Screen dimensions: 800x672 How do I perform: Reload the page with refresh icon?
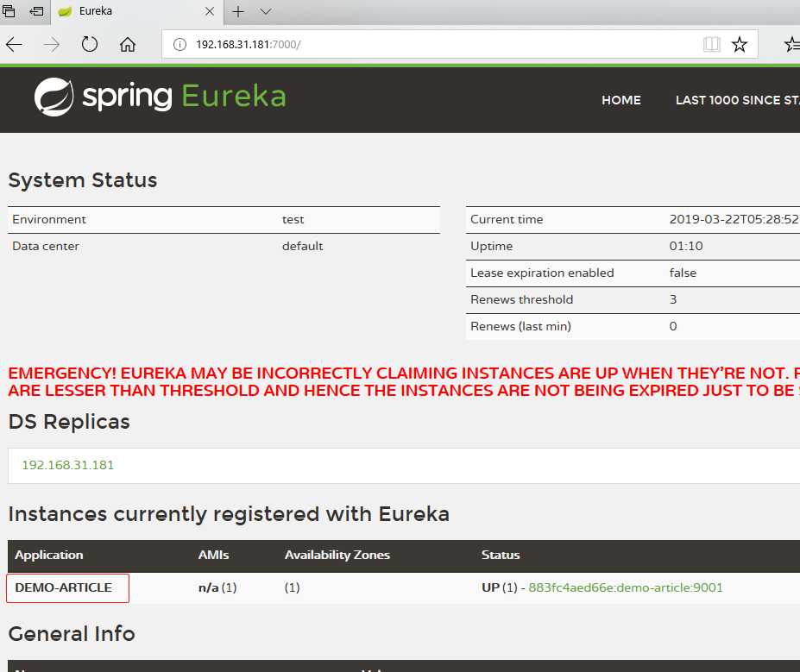tap(89, 44)
